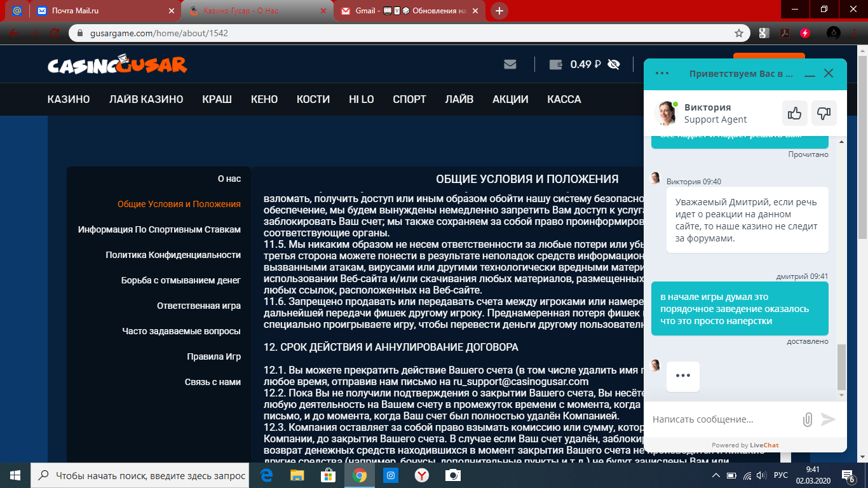Close the Gmail tab

(477, 11)
